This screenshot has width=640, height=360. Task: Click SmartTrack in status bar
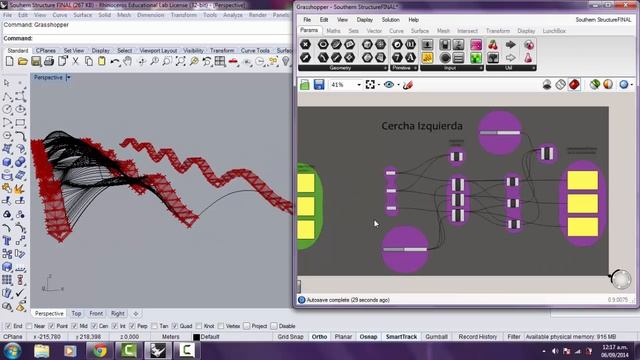[x=401, y=337]
